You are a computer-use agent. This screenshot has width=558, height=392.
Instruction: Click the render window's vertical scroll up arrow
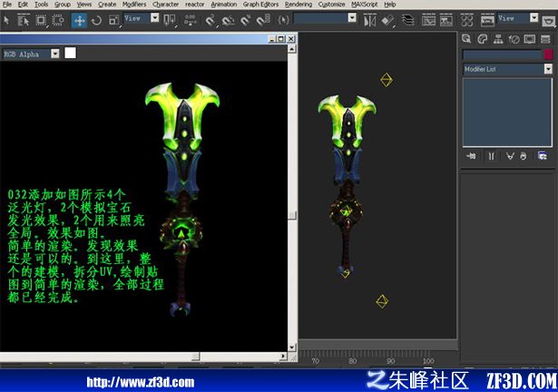(x=292, y=49)
